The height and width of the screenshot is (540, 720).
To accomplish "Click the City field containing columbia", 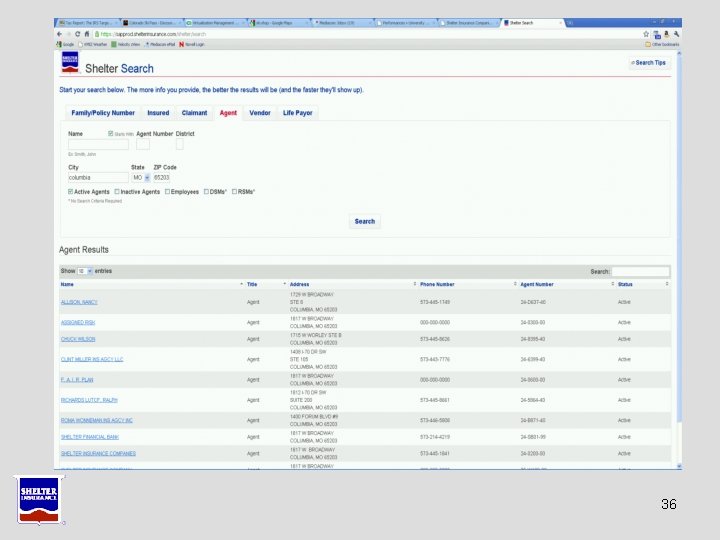I will pos(98,177).
